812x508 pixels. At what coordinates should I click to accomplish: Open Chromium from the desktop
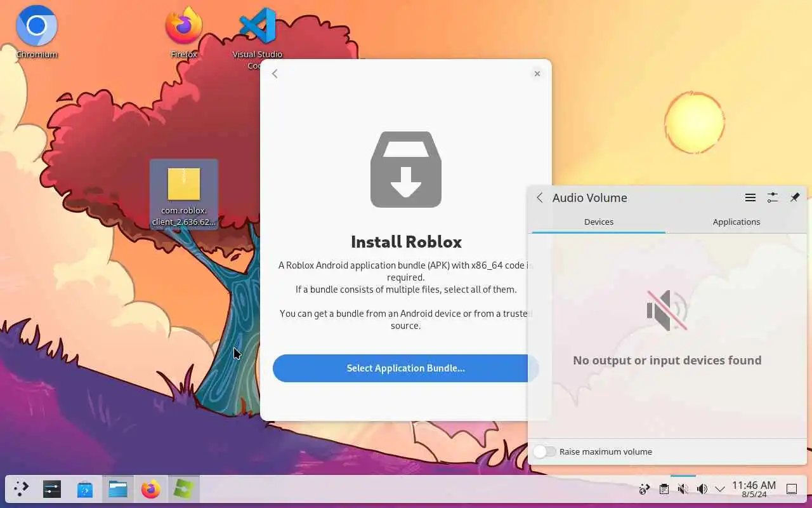[37, 32]
